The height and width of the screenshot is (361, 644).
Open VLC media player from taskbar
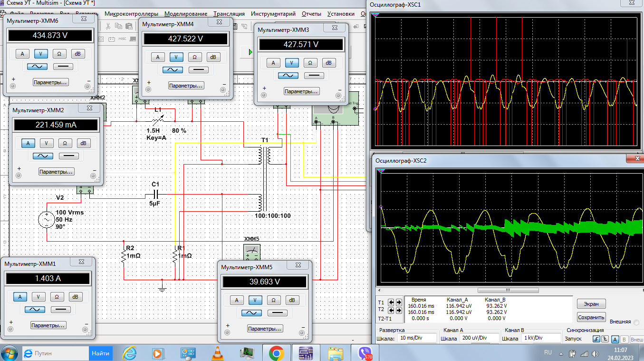(218, 353)
